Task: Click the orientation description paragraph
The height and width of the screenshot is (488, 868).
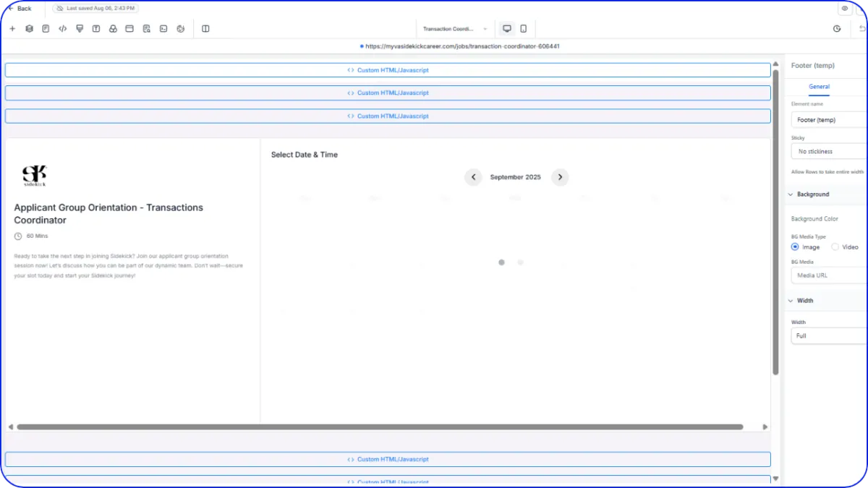Action: tap(128, 265)
